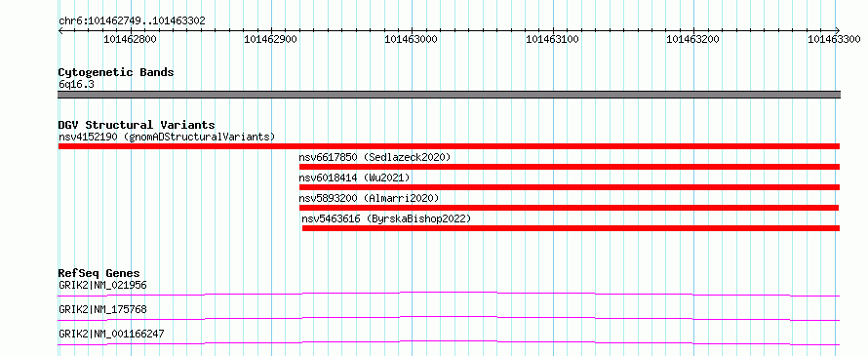The image size is (868, 356).
Task: Click ruler coordinate 101463200
Action: (x=693, y=39)
